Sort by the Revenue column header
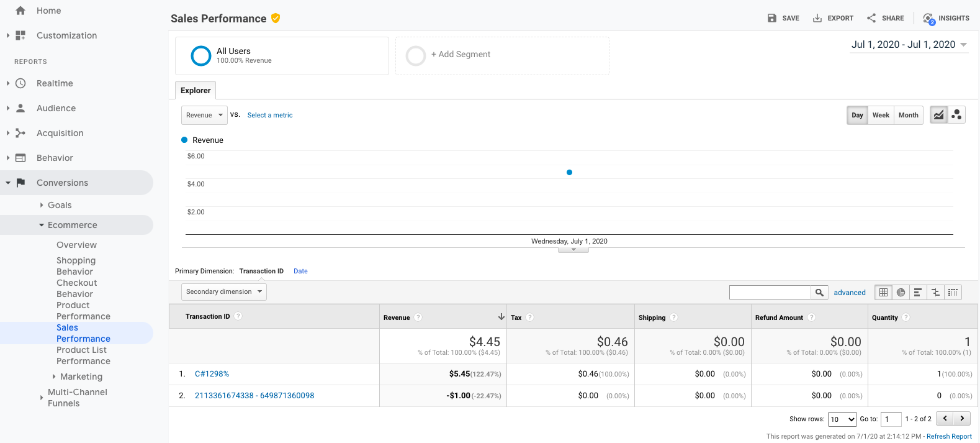 point(443,317)
